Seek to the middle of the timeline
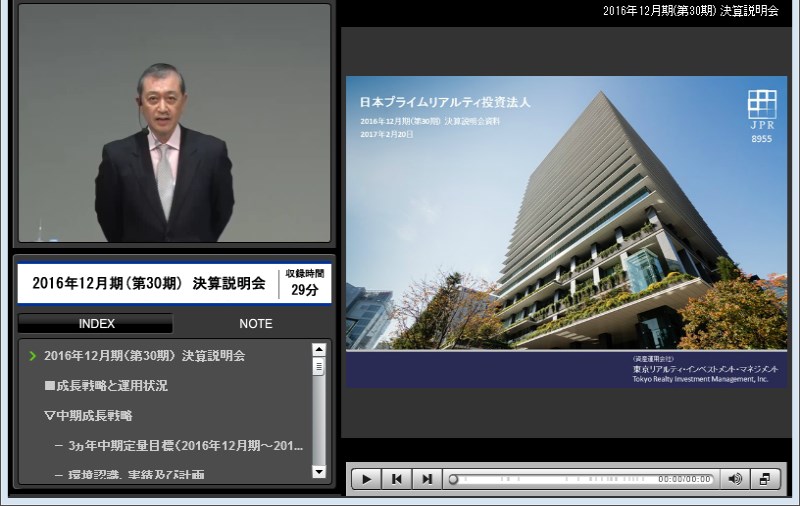800x506 pixels. (581, 479)
